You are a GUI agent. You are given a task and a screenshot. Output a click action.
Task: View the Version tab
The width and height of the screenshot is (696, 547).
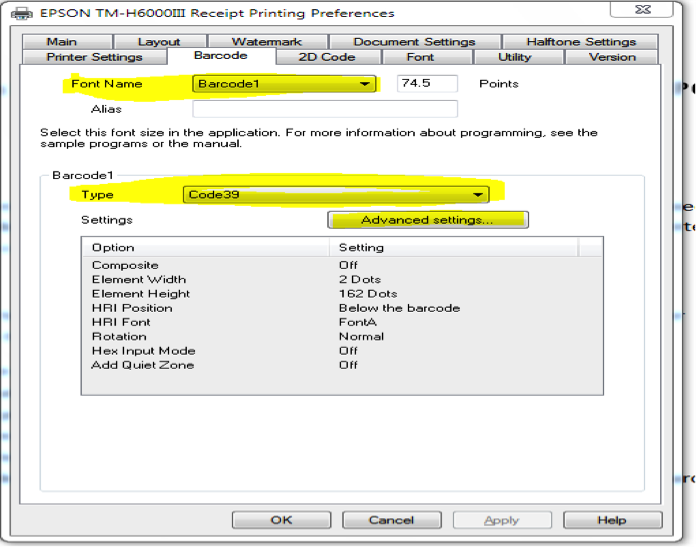tap(611, 57)
